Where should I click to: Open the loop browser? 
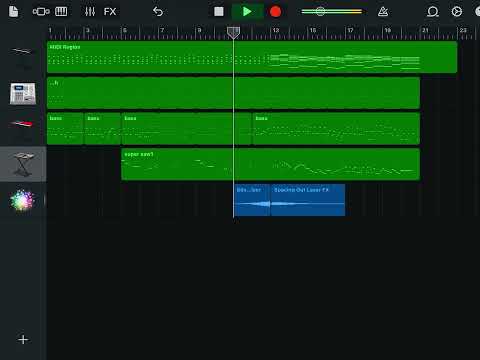433,12
